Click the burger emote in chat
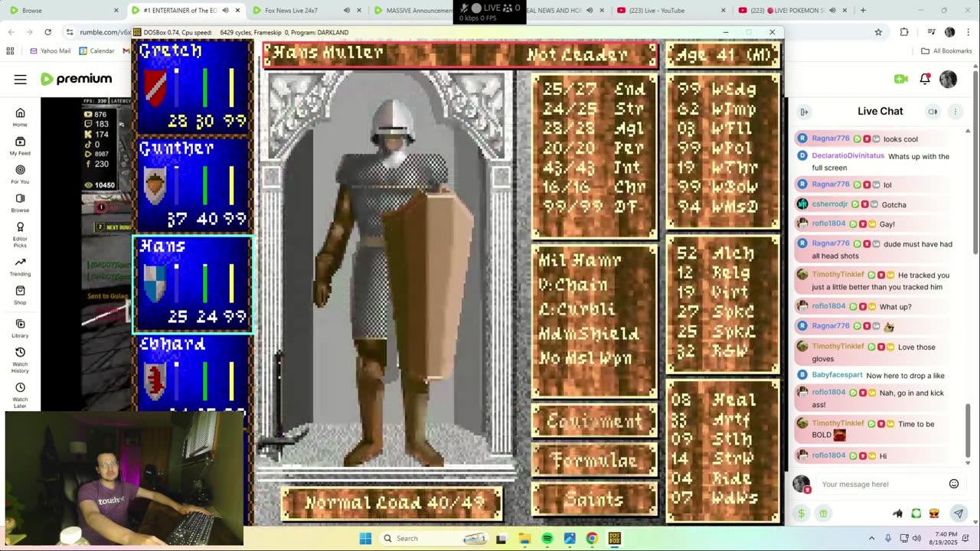The width and height of the screenshot is (980, 551). [x=934, y=514]
